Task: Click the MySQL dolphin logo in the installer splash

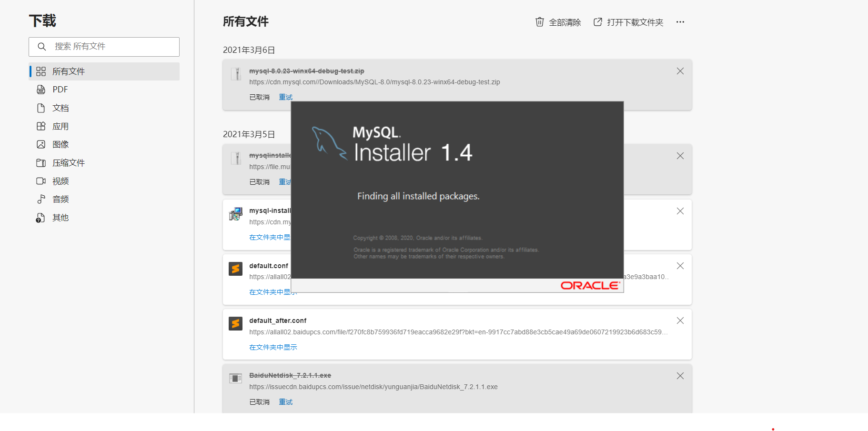Action: point(329,142)
